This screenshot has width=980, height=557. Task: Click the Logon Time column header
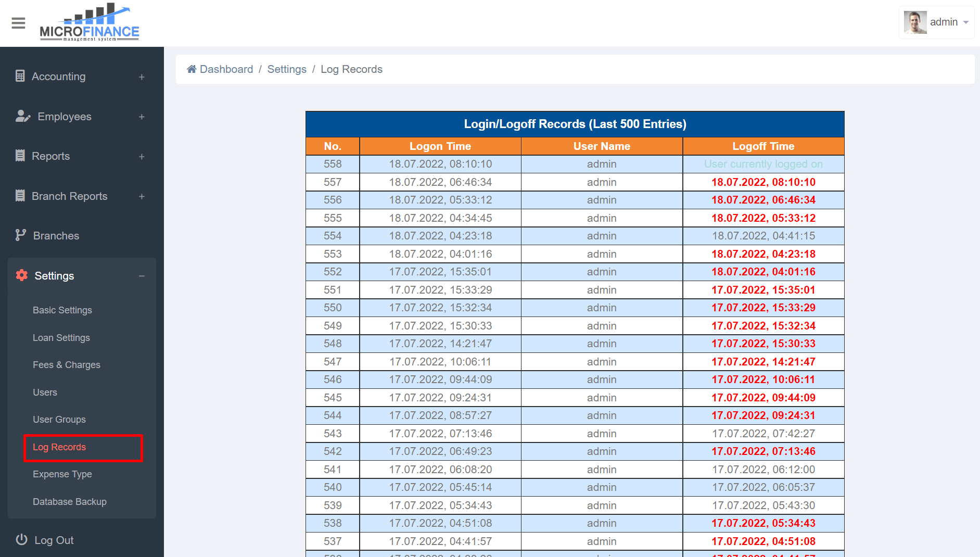(x=440, y=146)
